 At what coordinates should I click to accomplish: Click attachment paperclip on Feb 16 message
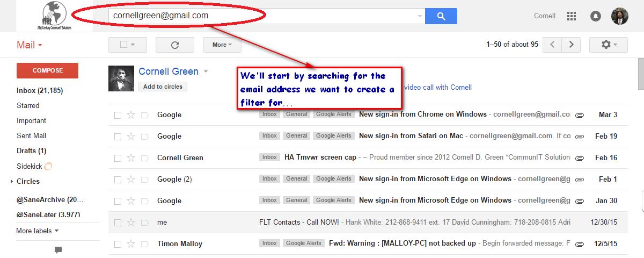tap(580, 158)
